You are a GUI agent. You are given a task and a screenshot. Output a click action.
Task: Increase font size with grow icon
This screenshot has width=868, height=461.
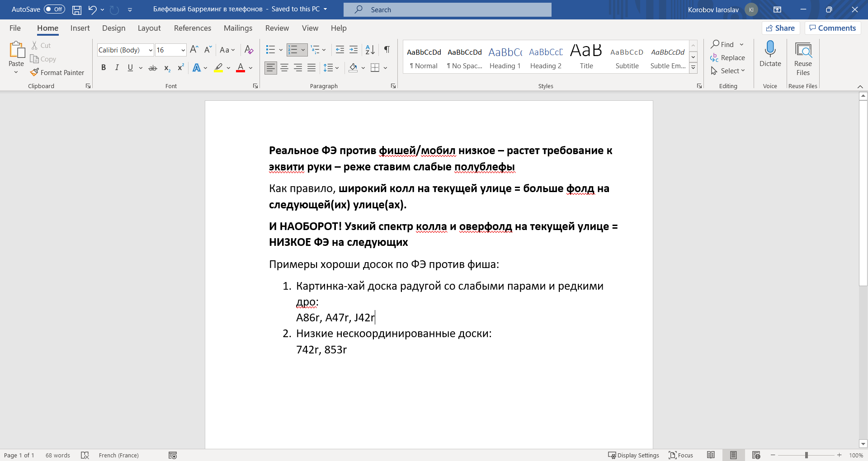point(194,50)
